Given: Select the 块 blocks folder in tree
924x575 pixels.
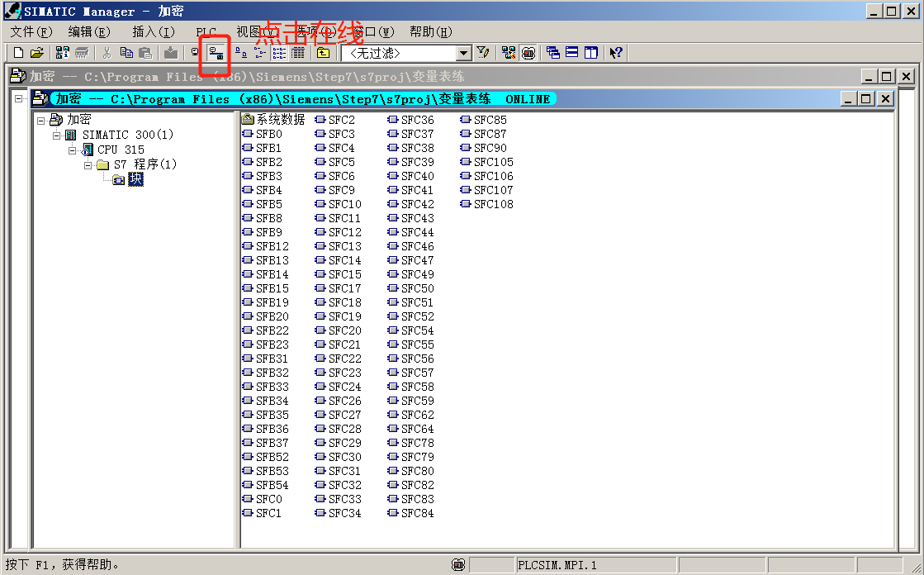Looking at the screenshot, I should 135,178.
